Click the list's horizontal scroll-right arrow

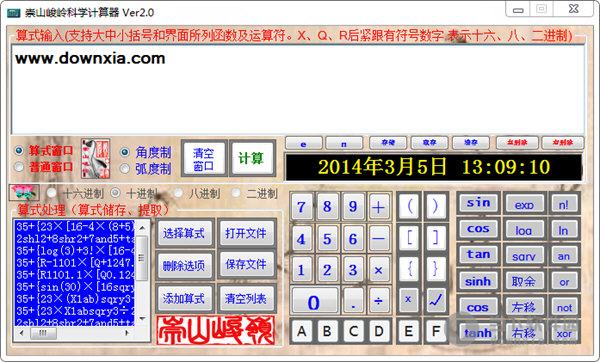pos(127,333)
